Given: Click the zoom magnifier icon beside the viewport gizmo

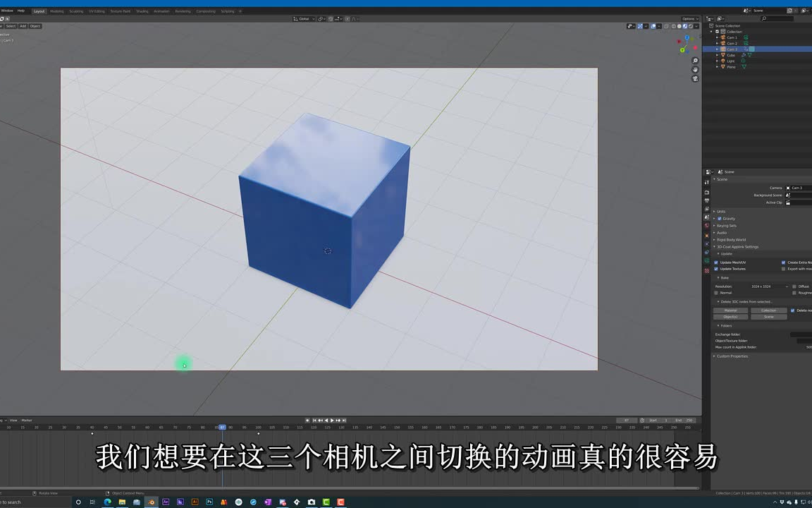Looking at the screenshot, I should (695, 61).
